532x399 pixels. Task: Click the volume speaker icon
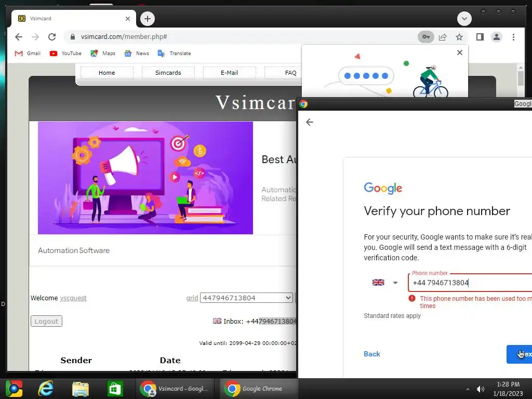pos(481,389)
